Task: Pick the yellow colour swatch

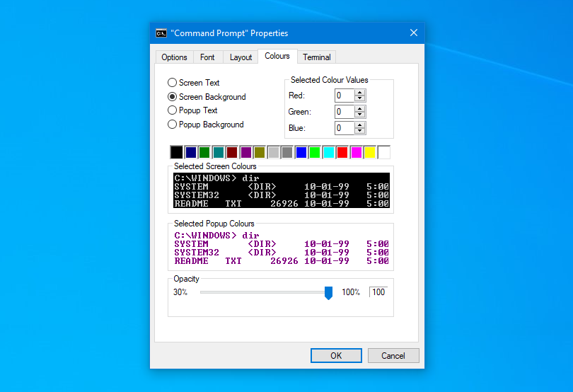Action: pos(370,153)
